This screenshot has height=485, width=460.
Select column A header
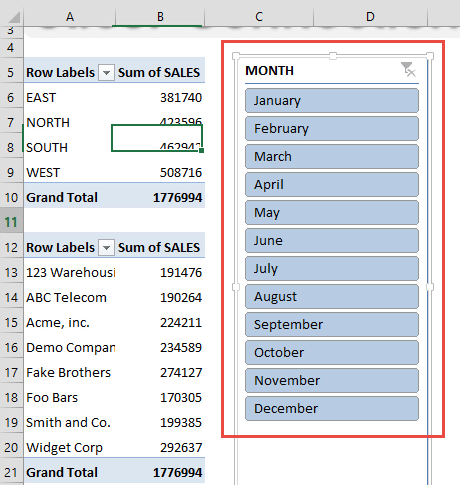[70, 16]
